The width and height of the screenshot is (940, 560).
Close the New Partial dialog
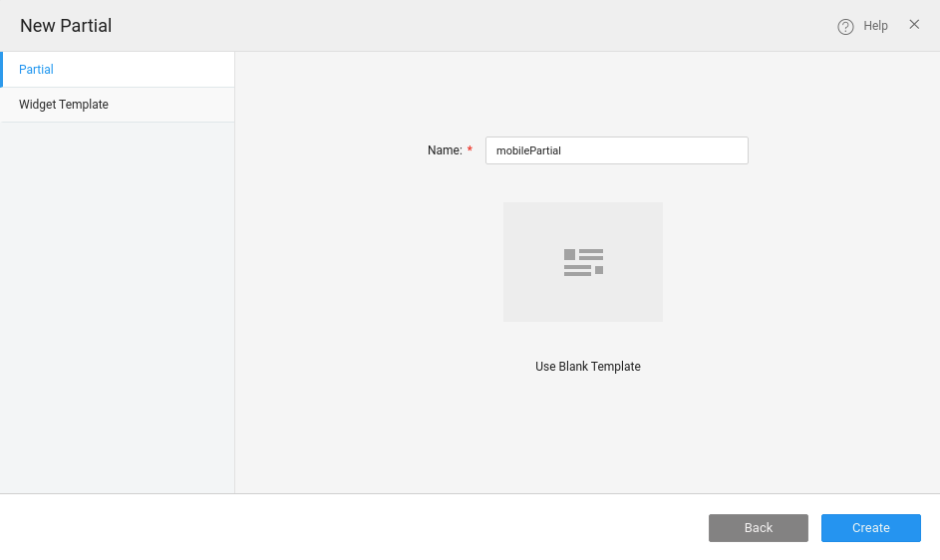point(914,25)
